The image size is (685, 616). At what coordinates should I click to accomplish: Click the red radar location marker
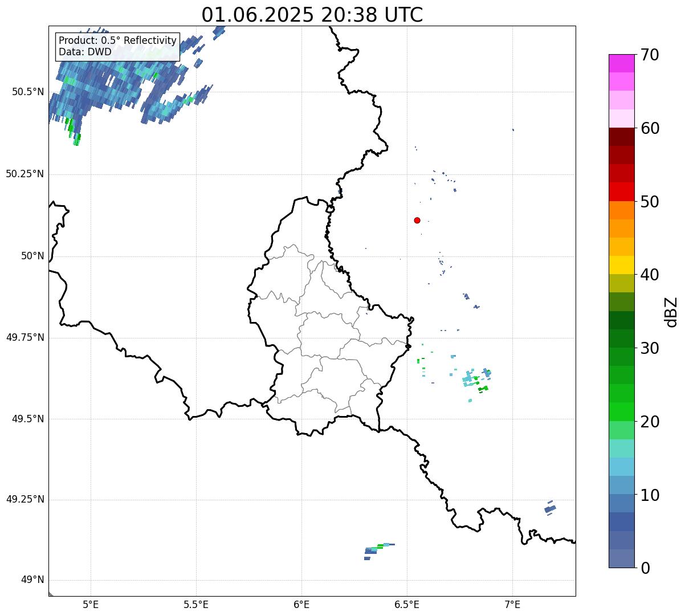(417, 220)
